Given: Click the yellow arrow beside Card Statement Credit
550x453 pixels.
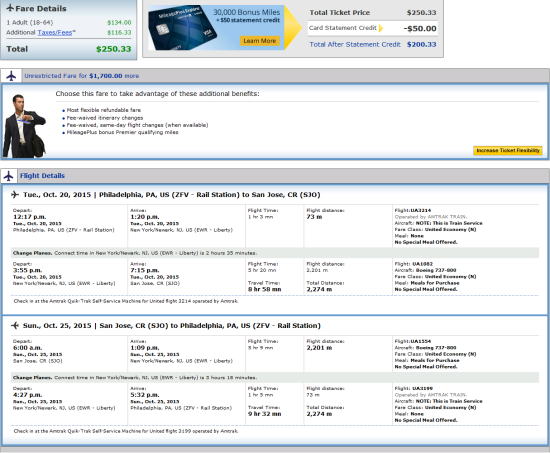Looking at the screenshot, I should point(381,28).
